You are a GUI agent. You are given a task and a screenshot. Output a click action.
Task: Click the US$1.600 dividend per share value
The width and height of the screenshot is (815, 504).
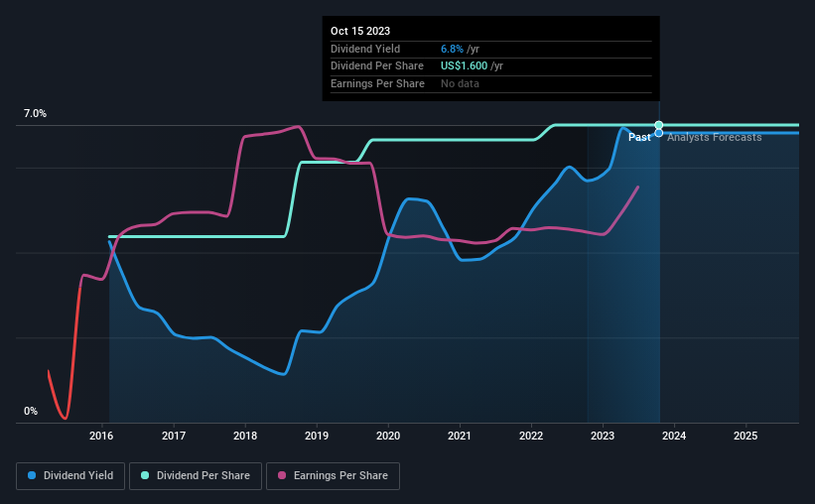click(465, 65)
